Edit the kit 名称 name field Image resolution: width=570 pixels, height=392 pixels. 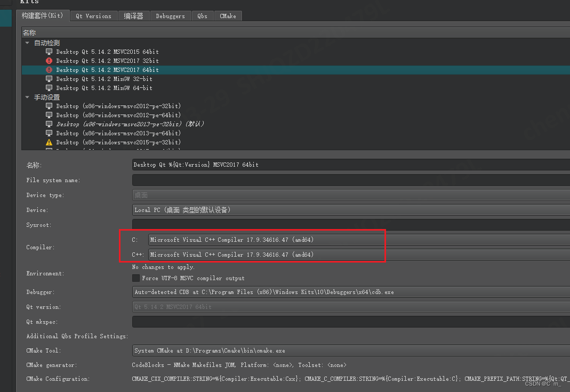click(351, 165)
